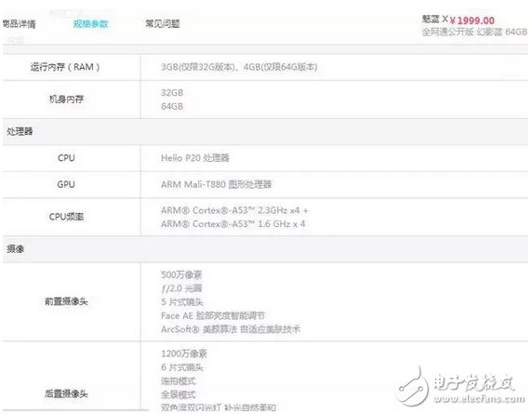Select the f/2.0 光圈 line
The image size is (532, 414).
point(181,288)
